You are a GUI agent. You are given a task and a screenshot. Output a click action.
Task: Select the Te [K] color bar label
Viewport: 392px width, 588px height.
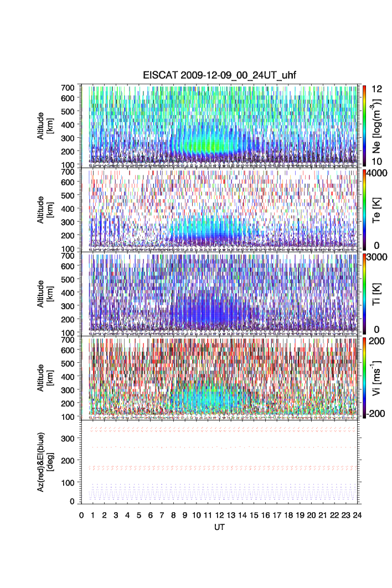click(378, 209)
